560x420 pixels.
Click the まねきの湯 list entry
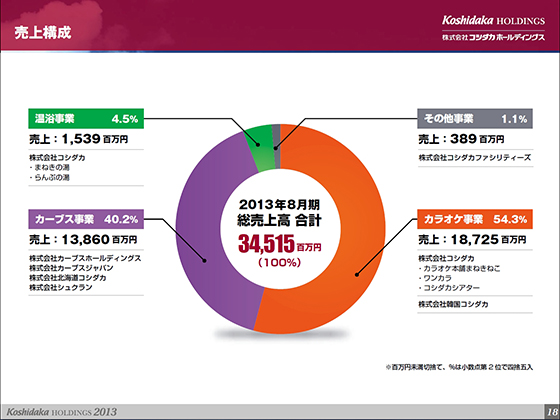tap(50, 168)
